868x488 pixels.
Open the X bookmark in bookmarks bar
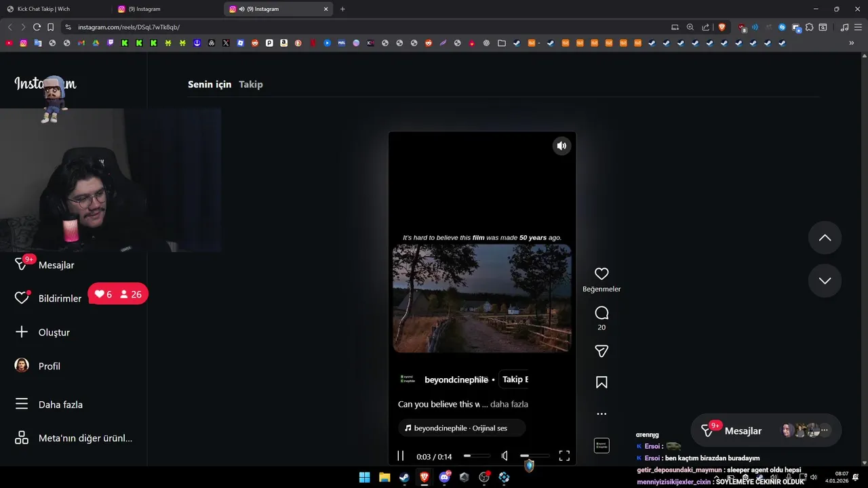point(226,43)
